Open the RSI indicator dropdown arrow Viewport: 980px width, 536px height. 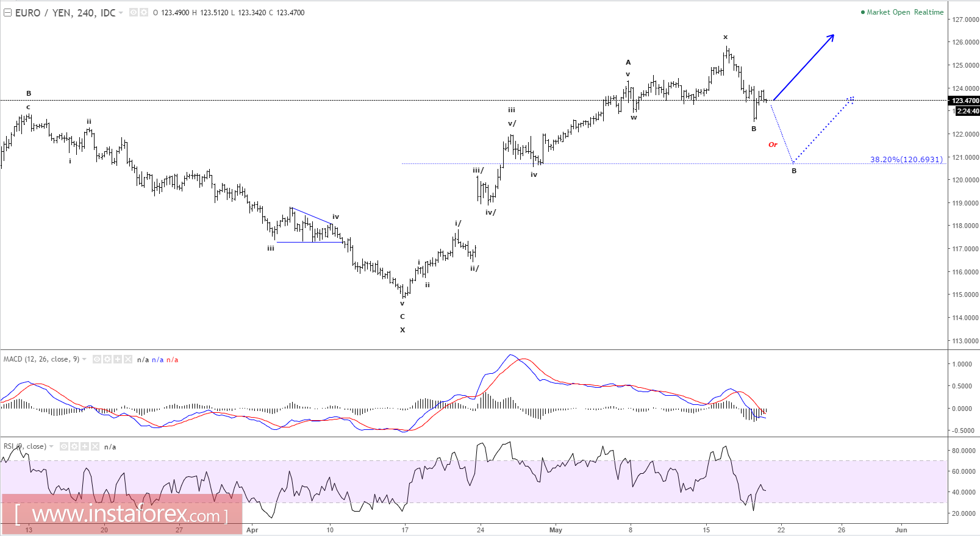(x=51, y=446)
